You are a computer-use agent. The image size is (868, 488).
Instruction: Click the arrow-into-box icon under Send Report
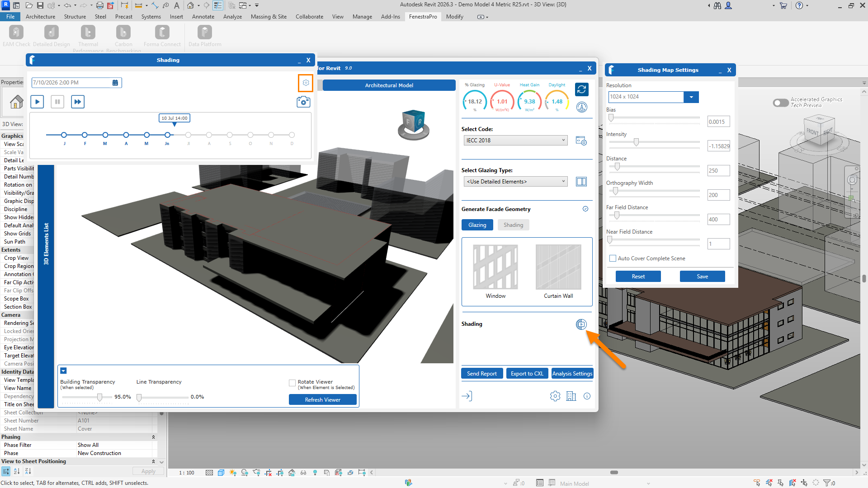[467, 396]
